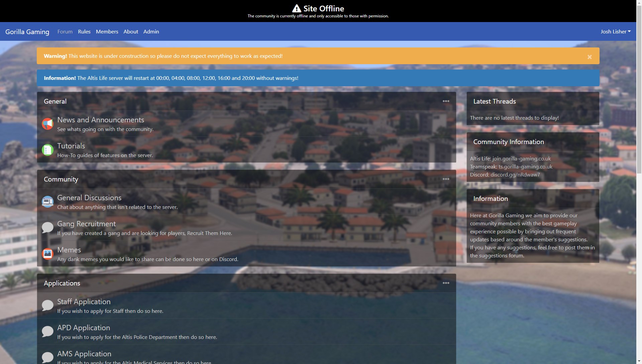
Task: Click the Staff Application speech bubble icon
Action: coord(47,306)
